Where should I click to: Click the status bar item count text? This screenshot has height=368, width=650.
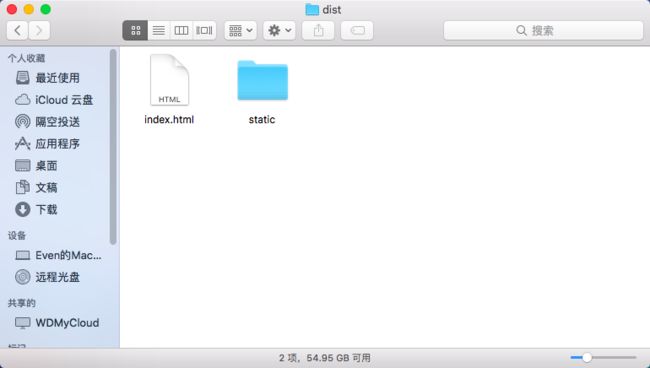[x=325, y=358]
